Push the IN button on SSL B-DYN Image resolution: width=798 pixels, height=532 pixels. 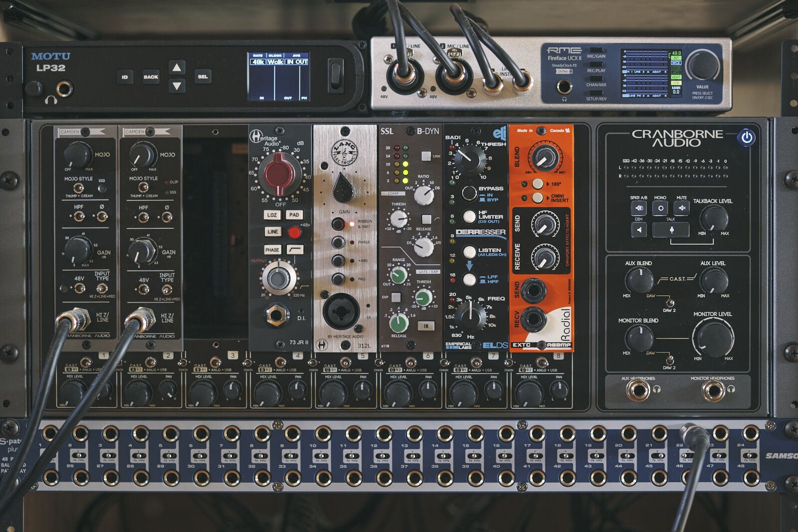(x=426, y=326)
